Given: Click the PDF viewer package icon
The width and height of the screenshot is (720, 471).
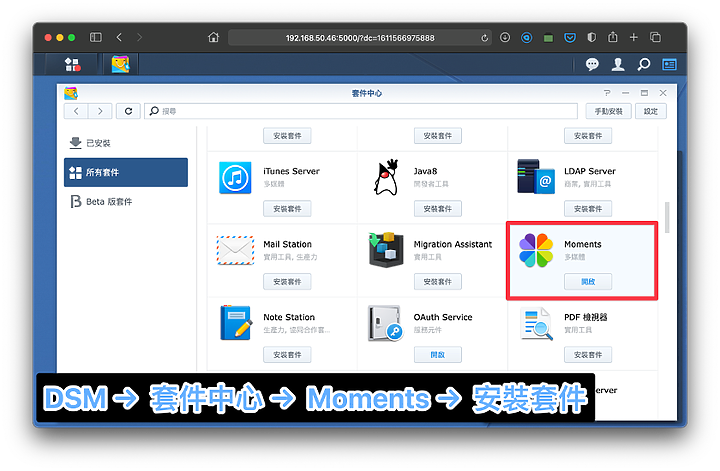Looking at the screenshot, I should pos(536,324).
